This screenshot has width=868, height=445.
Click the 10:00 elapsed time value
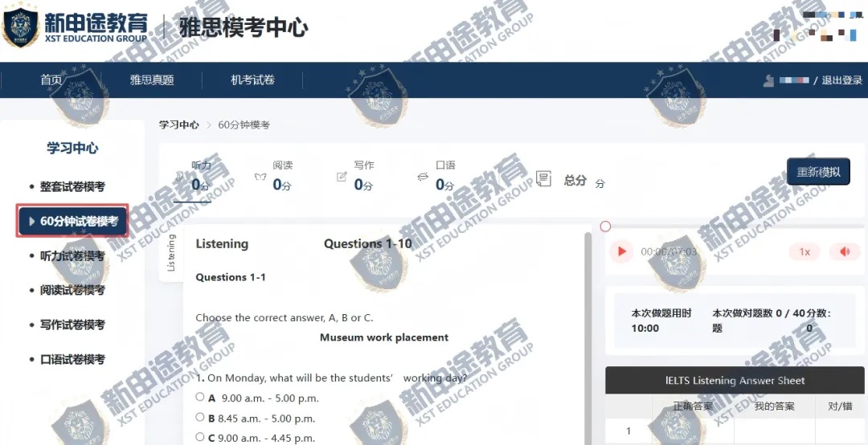[x=645, y=329]
